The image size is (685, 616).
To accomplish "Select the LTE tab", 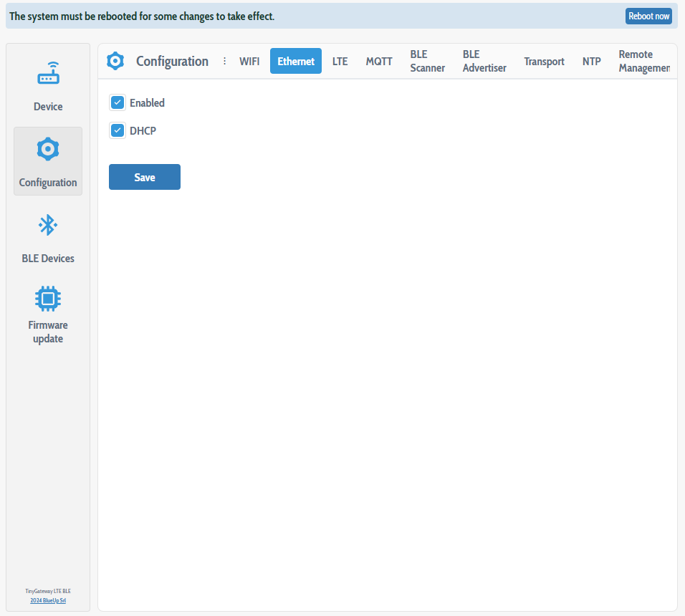I will click(x=340, y=62).
